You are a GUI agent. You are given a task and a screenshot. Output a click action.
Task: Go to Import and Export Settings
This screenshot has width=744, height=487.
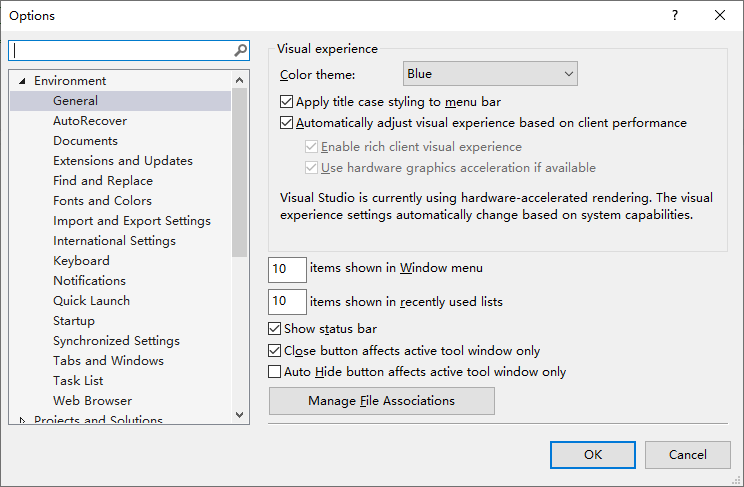coord(131,221)
